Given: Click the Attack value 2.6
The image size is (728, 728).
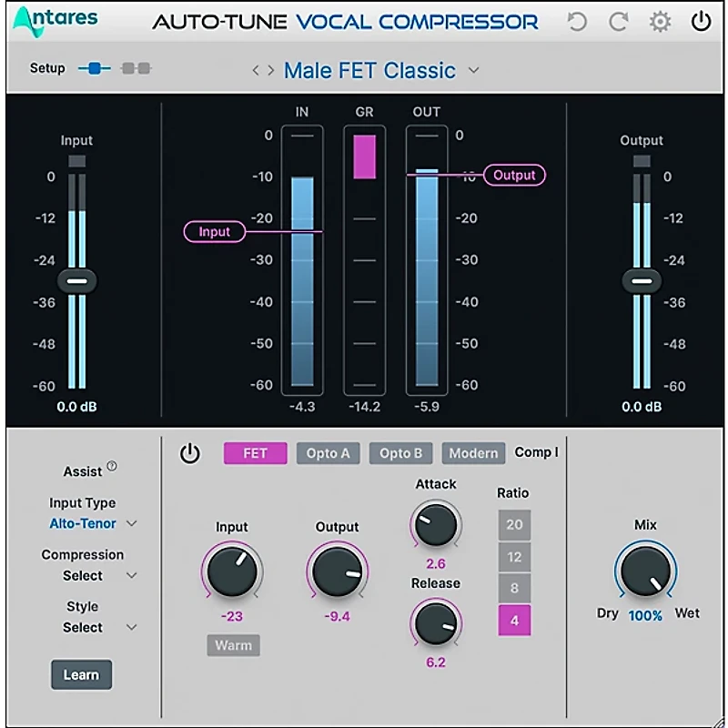Looking at the screenshot, I should click(x=436, y=563).
